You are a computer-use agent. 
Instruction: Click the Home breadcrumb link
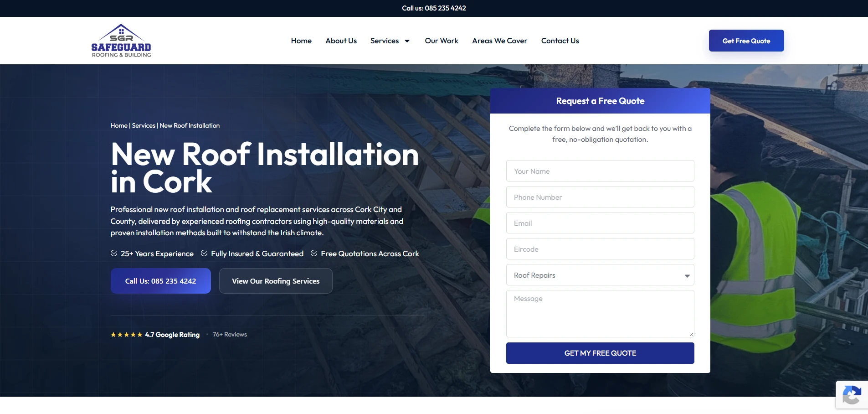119,125
